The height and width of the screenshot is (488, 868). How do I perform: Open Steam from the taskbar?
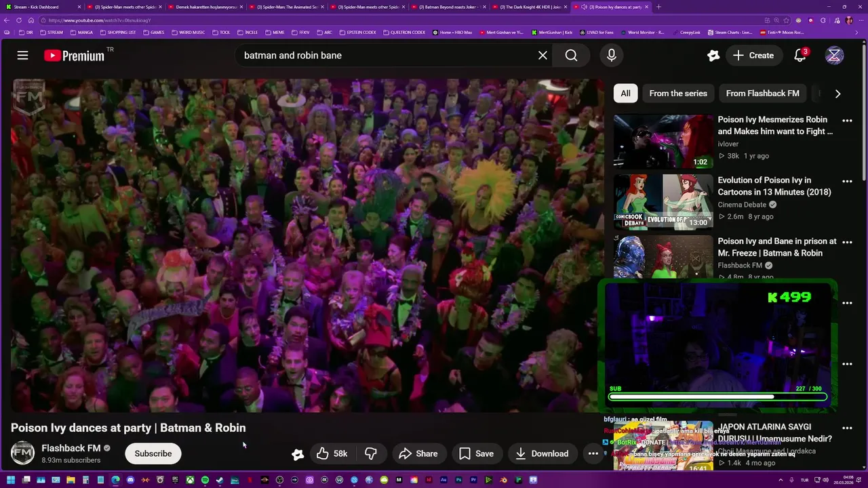coord(220,481)
